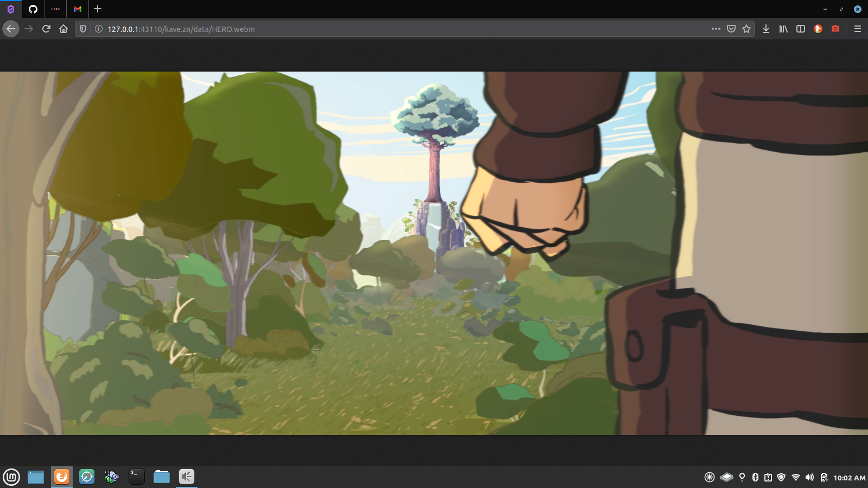Take a screenshot with the camera extension
868x488 pixels.
click(835, 29)
